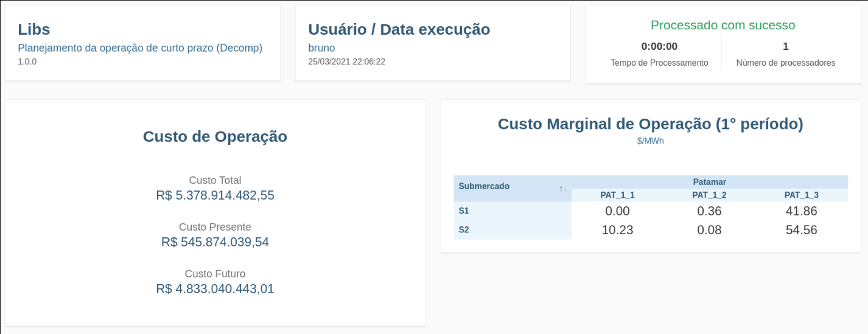The width and height of the screenshot is (868, 334).
Task: Click the Custo Marginal de Operação heading
Action: 650,124
